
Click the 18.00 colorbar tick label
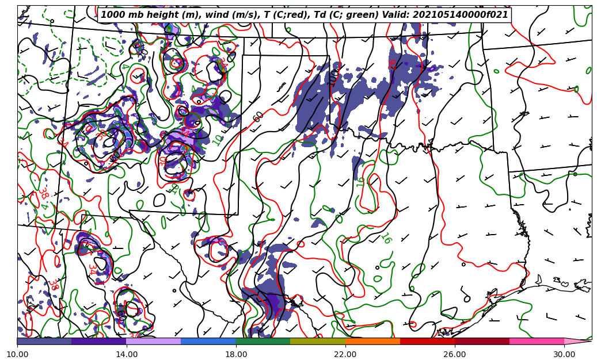[236, 355]
